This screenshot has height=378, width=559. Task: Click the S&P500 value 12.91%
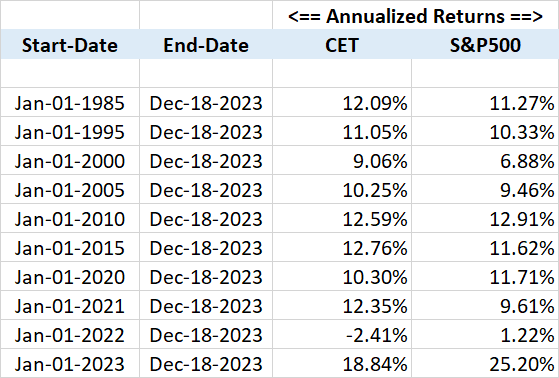coord(485,219)
